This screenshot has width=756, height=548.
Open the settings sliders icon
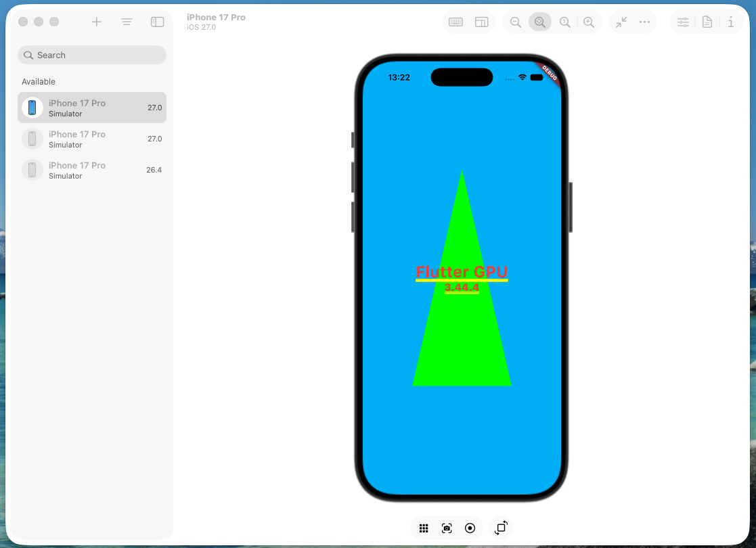point(683,22)
